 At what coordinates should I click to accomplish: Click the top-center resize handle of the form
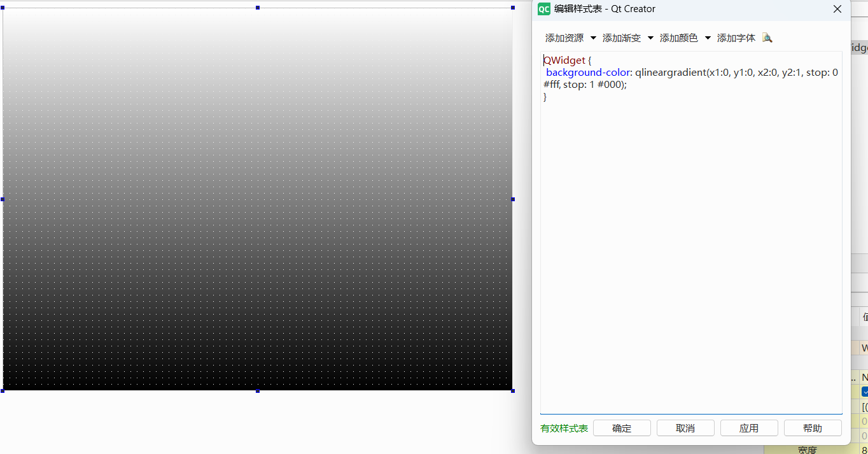[x=258, y=8]
